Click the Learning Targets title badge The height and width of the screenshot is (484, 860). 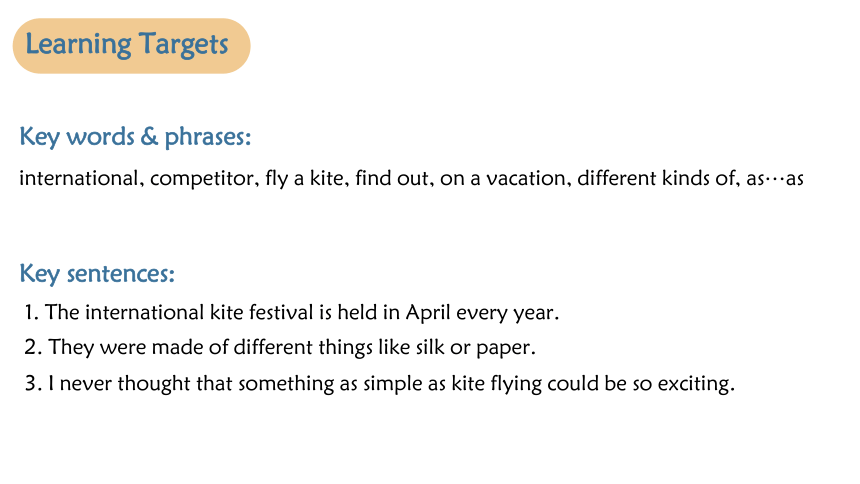pos(132,46)
